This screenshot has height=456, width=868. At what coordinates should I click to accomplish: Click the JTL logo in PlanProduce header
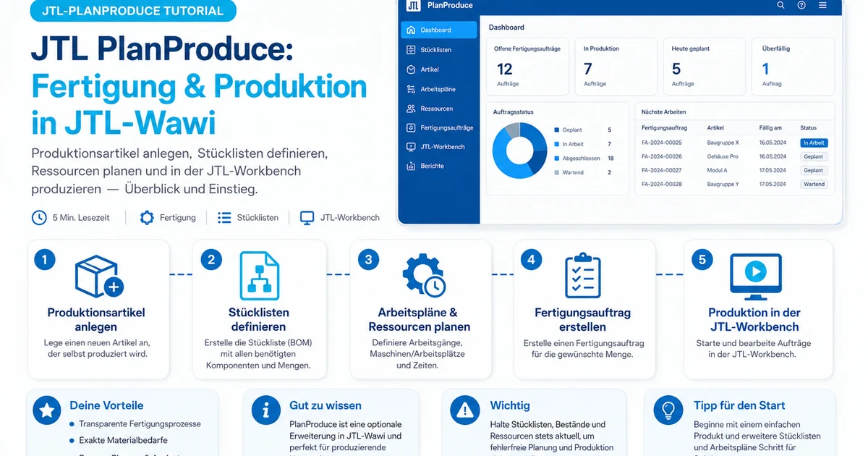(414, 5)
